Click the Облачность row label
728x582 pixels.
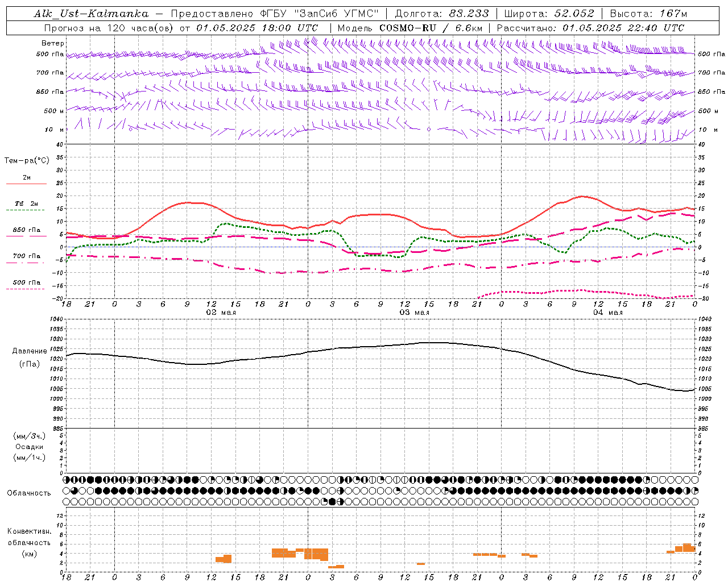pos(29,493)
